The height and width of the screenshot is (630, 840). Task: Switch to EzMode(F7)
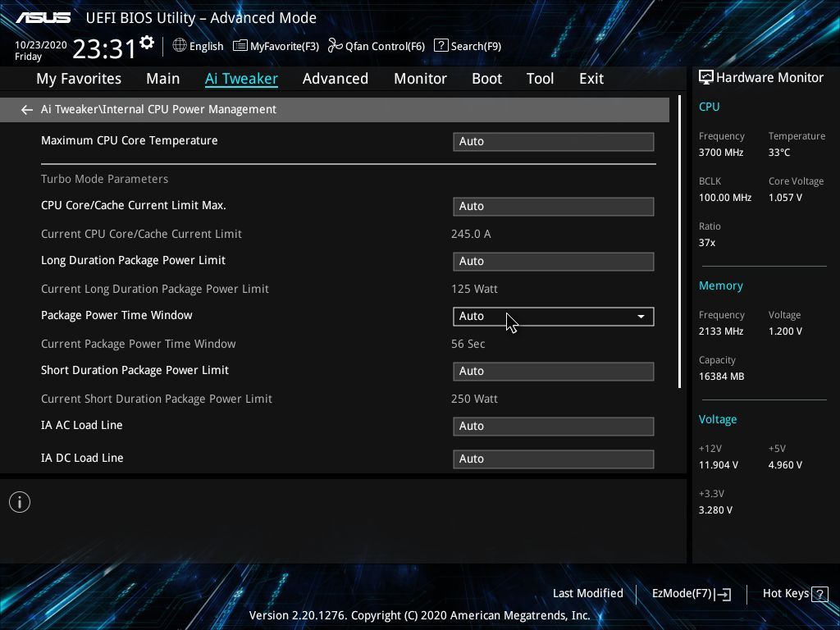pyautogui.click(x=691, y=594)
